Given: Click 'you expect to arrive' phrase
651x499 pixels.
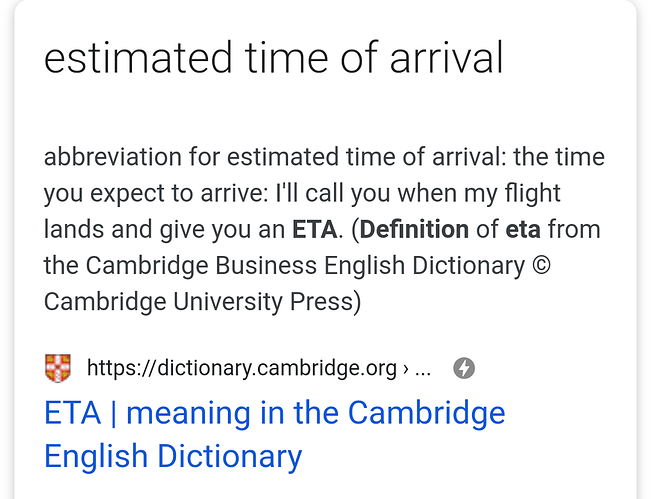Looking at the screenshot, I should coord(154,194).
